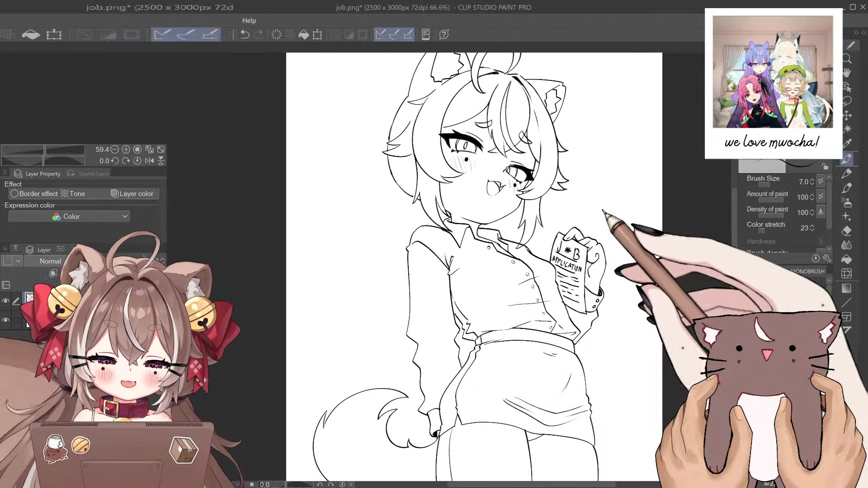Click the Tone effect button
Image resolution: width=868 pixels, height=488 pixels.
(73, 193)
